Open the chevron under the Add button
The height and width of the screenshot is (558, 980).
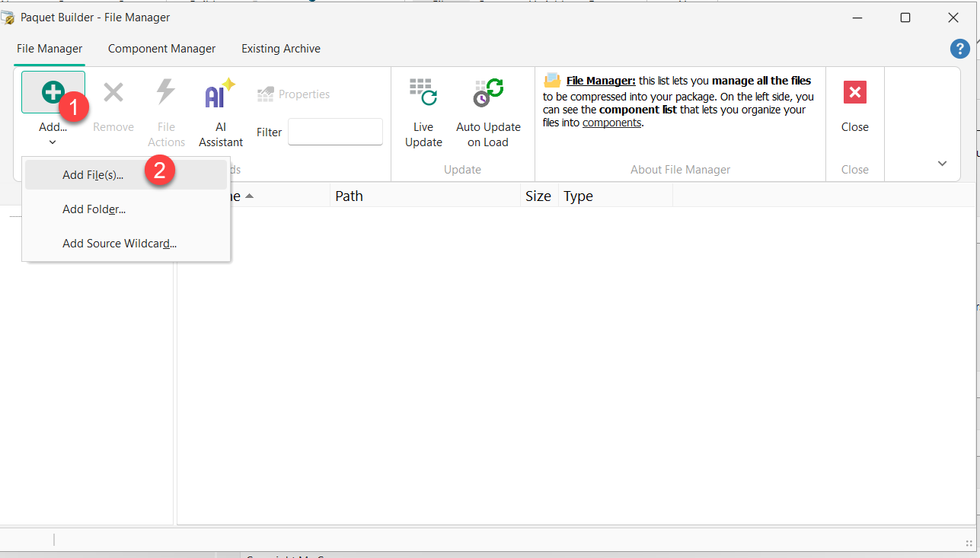pos(52,142)
